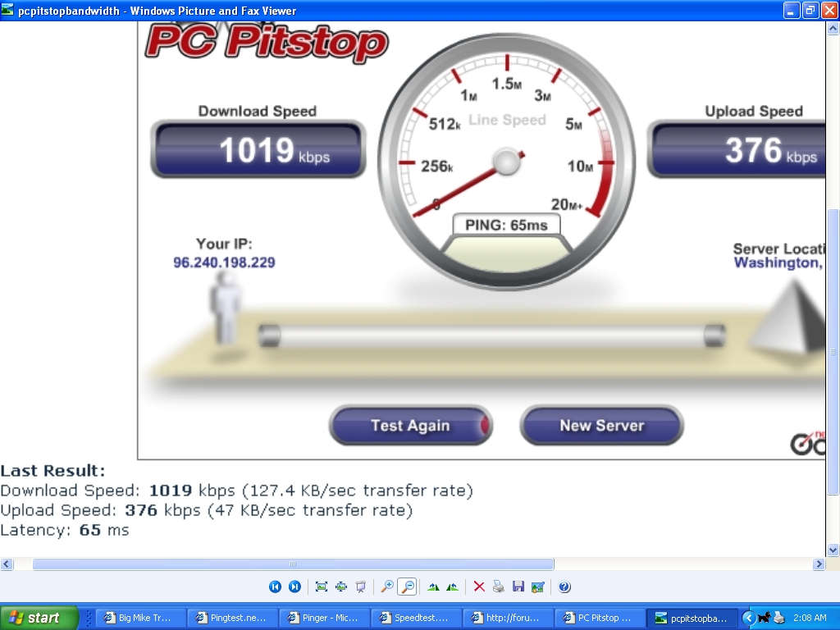
Task: Go to the previous image
Action: (275, 587)
